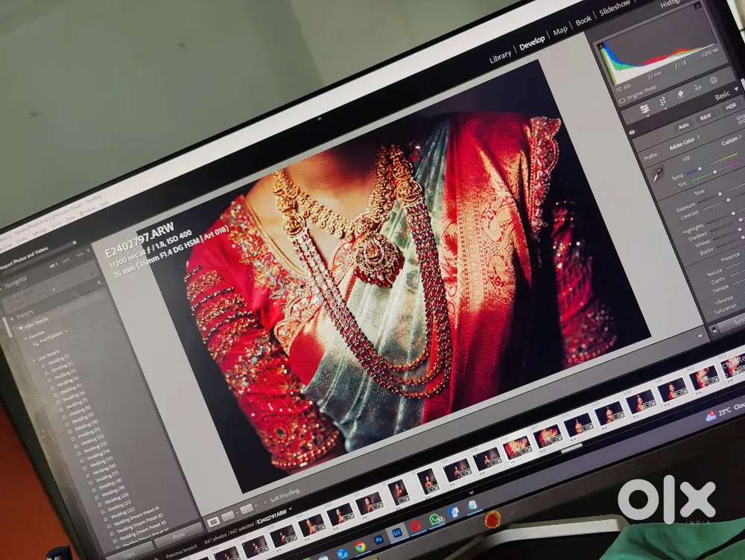
Task: Choose the Healing eraser tool
Action: point(680,95)
